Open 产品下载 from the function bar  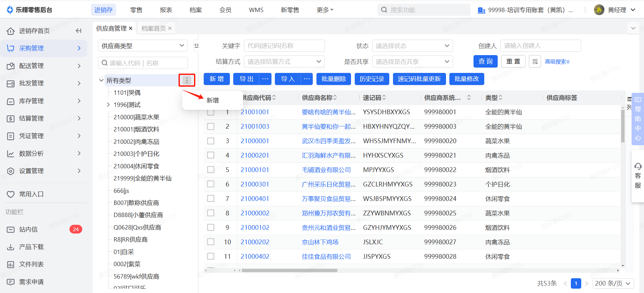tap(31, 247)
